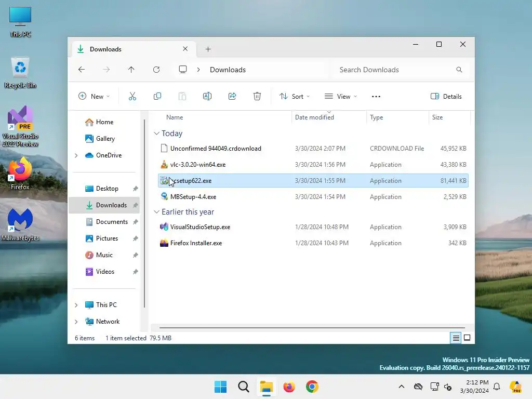Open Firefox desktop shortcut
Image resolution: width=532 pixels, height=399 pixels.
(20, 173)
